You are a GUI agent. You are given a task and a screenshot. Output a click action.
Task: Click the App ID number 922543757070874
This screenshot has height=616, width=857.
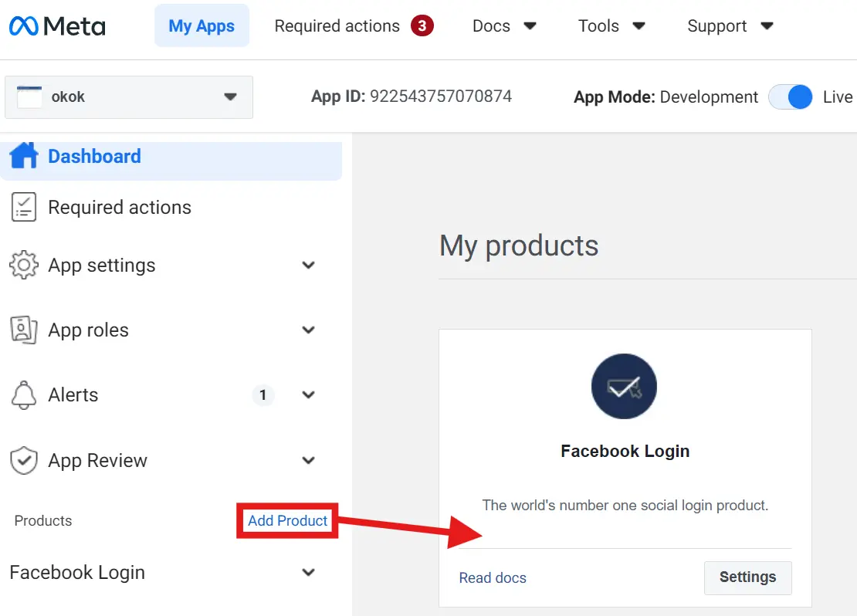[441, 96]
